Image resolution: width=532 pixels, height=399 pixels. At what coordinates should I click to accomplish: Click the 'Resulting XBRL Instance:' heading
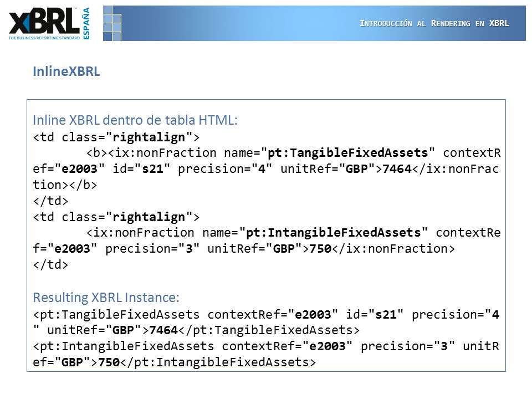coord(106,297)
